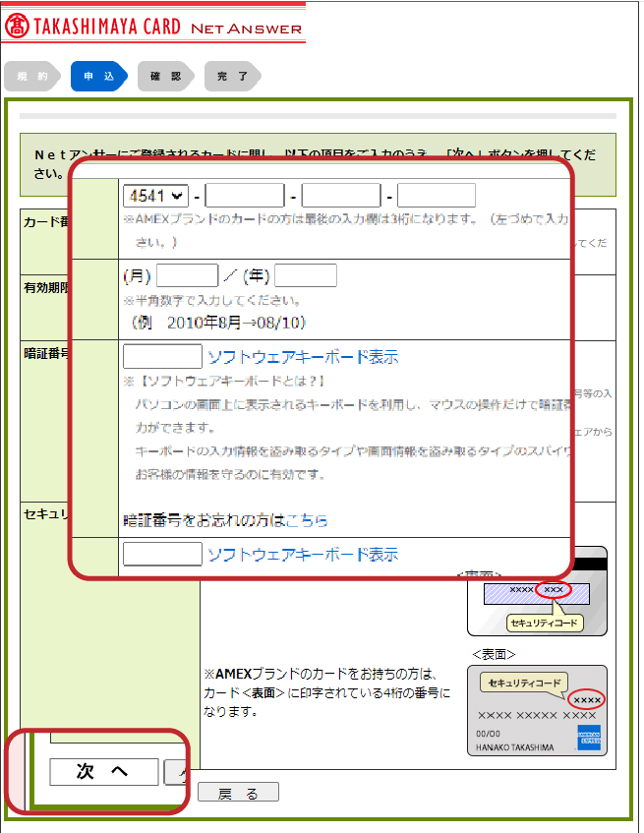The height and width of the screenshot is (833, 644).
Task: Focus the fourth card number input box
Action: pyautogui.click(x=437, y=196)
